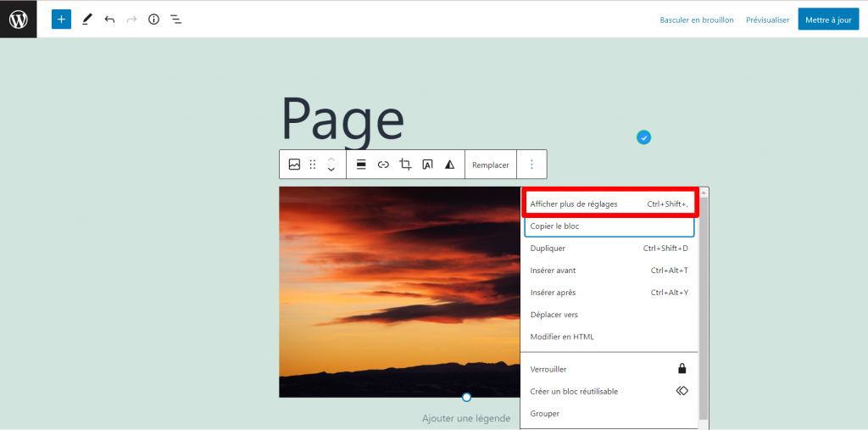This screenshot has width=868, height=430.
Task: Open the block inserter plus button
Action: coord(61,19)
